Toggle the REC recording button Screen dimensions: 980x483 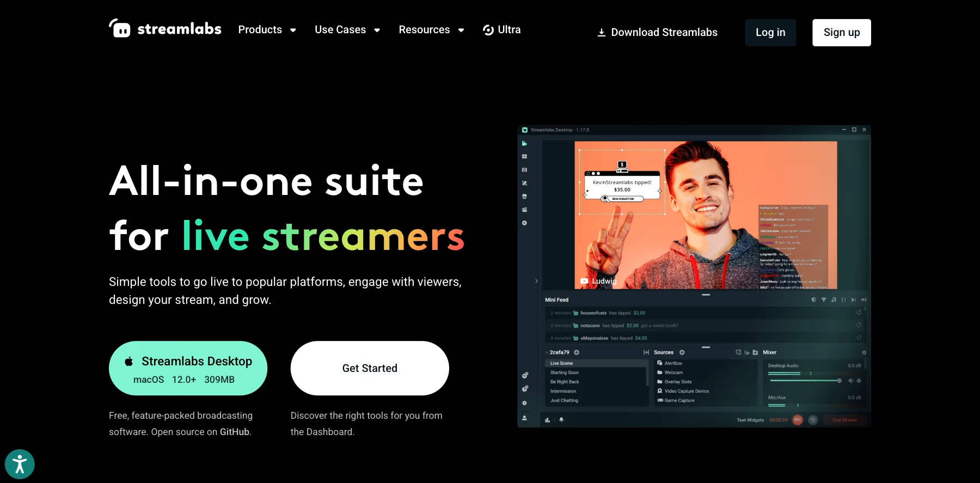(798, 420)
